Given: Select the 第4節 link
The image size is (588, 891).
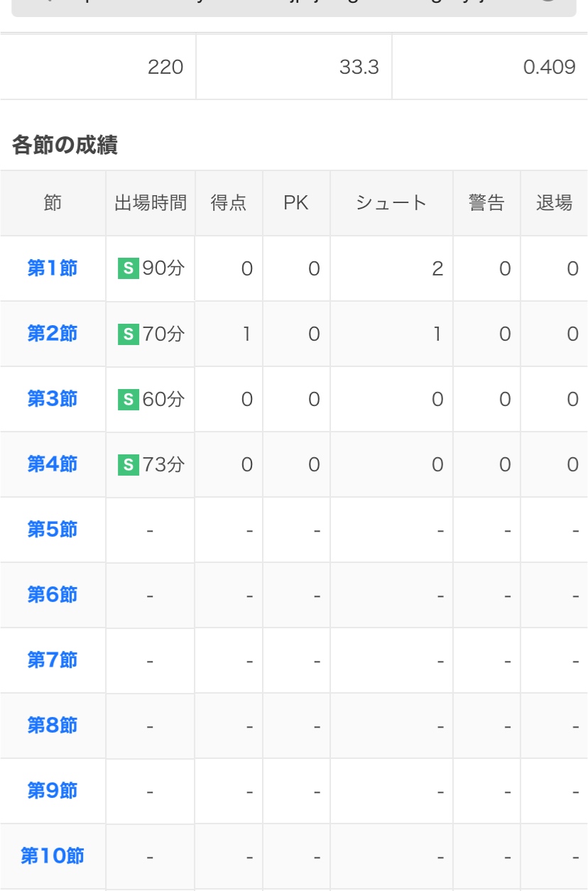Looking at the screenshot, I should click(x=53, y=464).
